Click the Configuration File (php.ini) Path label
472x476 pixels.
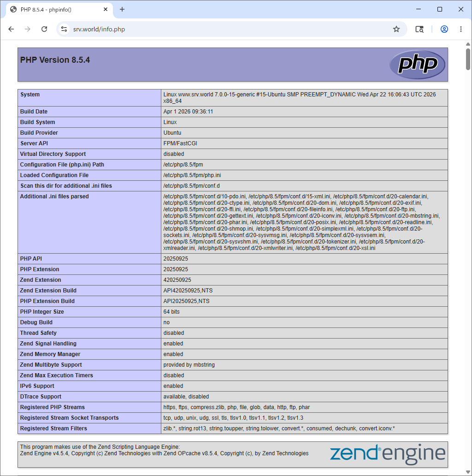point(62,165)
